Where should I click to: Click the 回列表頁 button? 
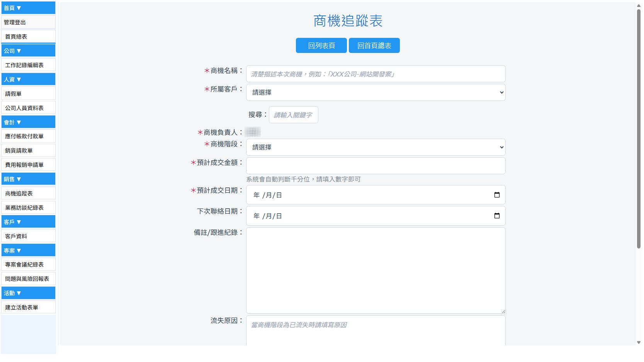(321, 45)
